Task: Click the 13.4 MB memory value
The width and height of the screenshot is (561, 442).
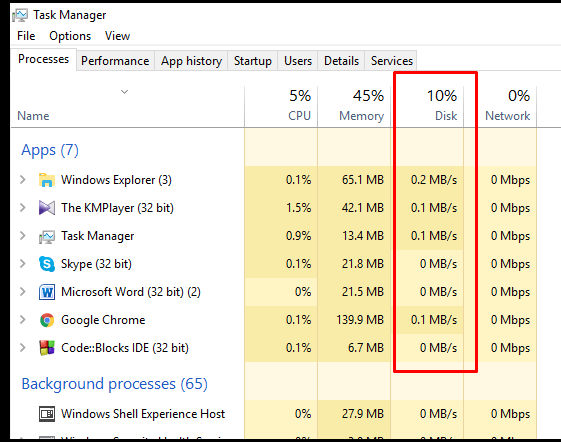Action: click(363, 235)
